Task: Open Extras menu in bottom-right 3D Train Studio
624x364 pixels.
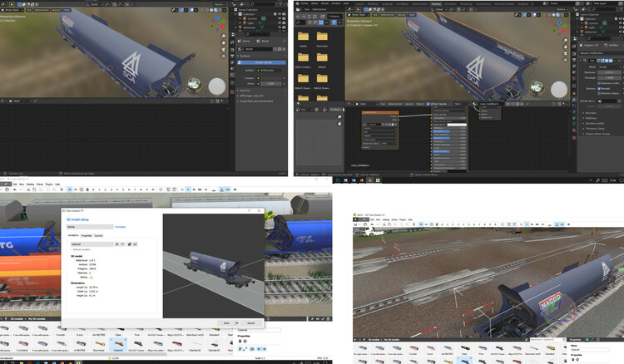Action: point(394,219)
